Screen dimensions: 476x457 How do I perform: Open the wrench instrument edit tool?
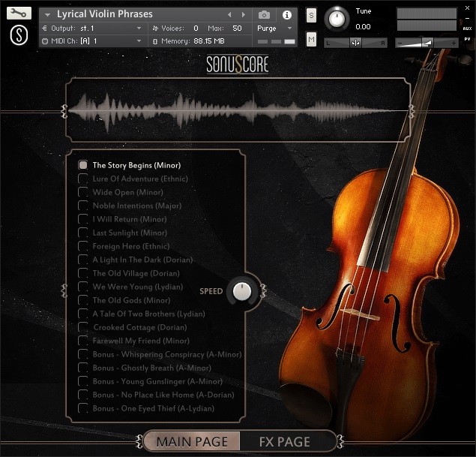pos(19,13)
